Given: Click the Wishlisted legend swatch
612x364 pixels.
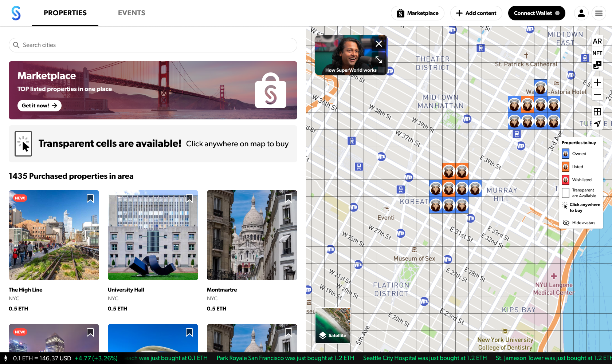Looking at the screenshot, I should (565, 180).
